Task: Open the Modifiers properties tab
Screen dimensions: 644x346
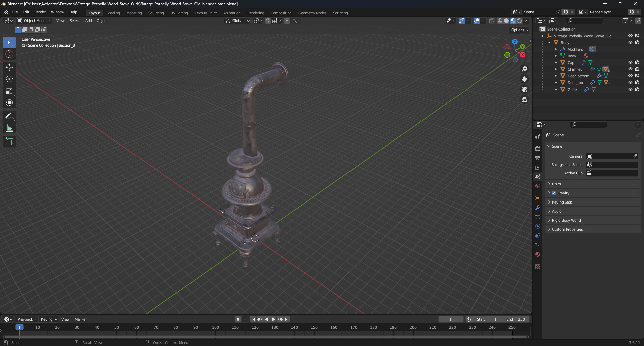Action: tap(538, 208)
